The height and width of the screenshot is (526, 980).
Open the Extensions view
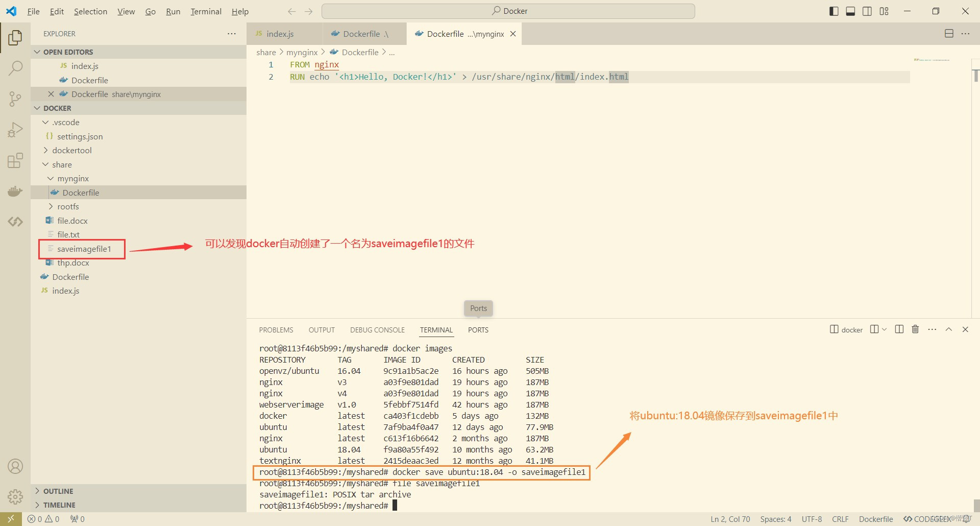(x=15, y=160)
